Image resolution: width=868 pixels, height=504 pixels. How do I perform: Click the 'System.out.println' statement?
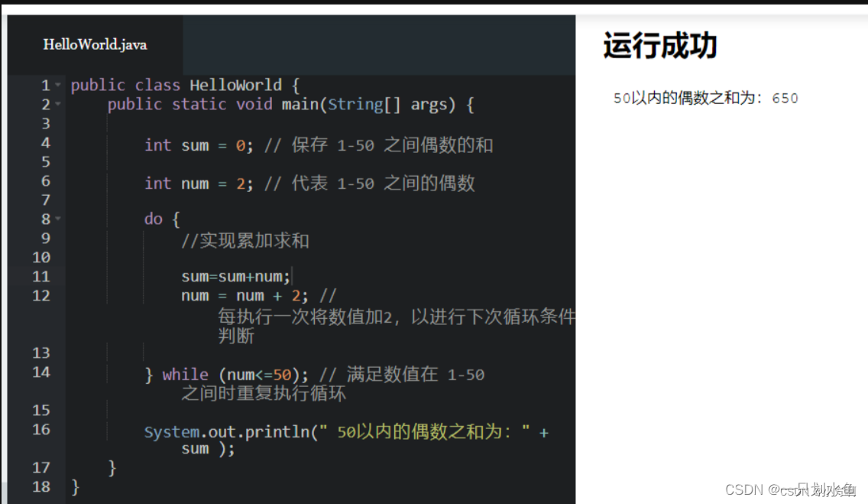coord(346,432)
